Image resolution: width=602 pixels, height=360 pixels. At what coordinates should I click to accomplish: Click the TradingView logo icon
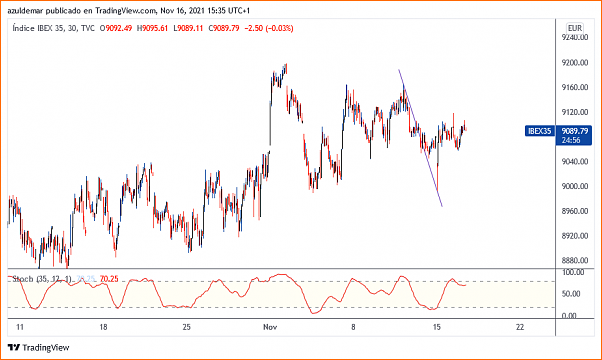[x=13, y=347]
